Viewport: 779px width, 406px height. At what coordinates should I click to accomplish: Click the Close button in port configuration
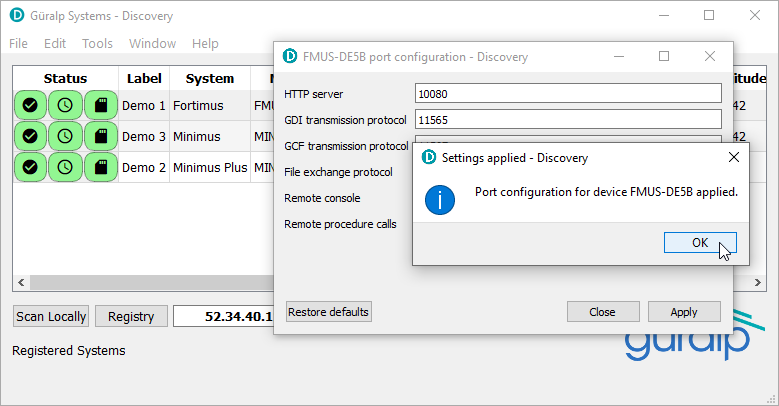click(603, 312)
